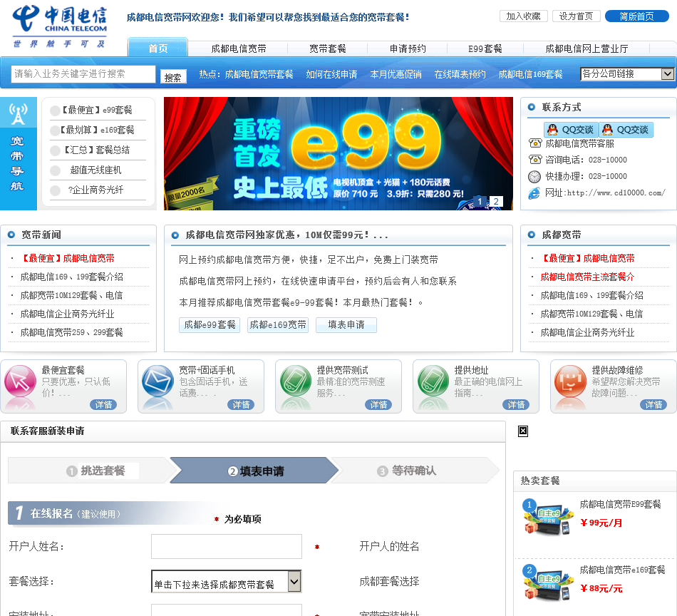Go to step 2 填表申请

(x=256, y=471)
